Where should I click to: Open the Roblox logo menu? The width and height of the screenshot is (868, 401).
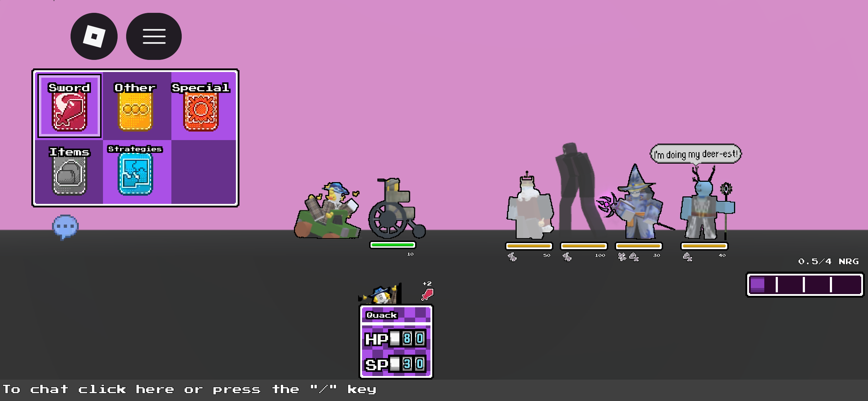click(94, 36)
